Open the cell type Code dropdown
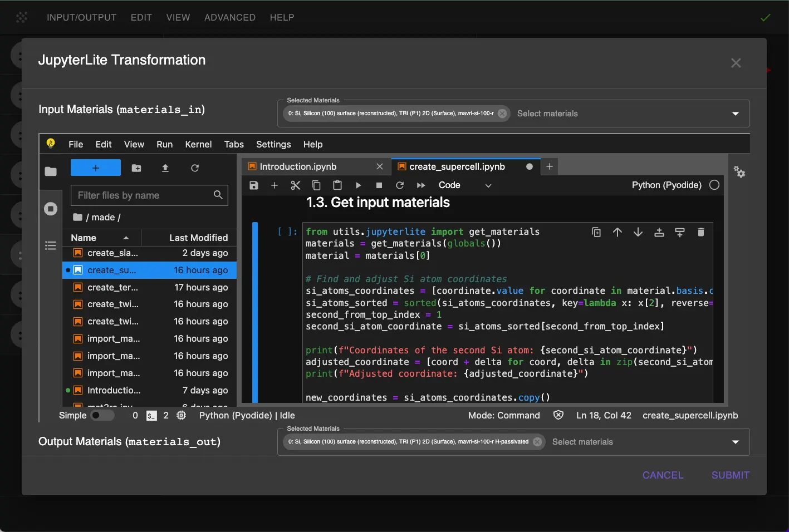789x532 pixels. click(x=465, y=185)
